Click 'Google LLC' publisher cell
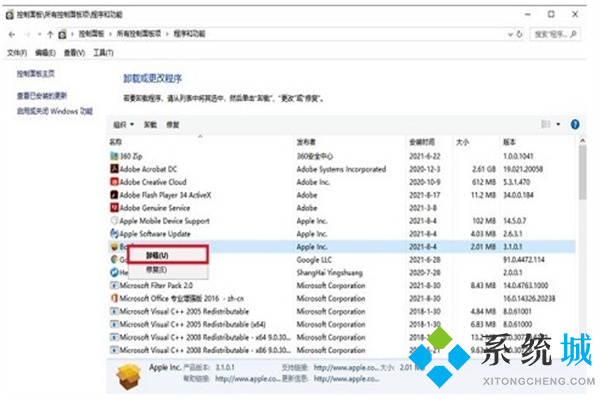600x399 pixels. (x=314, y=260)
